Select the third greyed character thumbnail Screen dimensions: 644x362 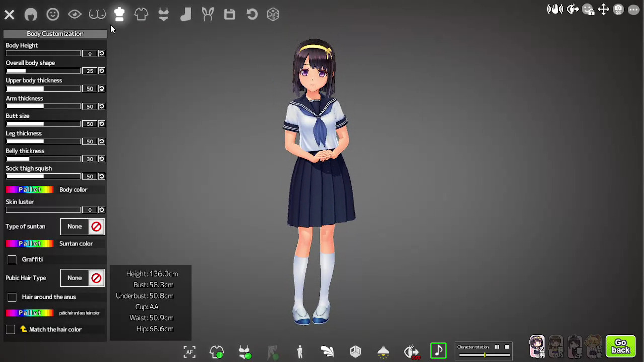(575, 346)
